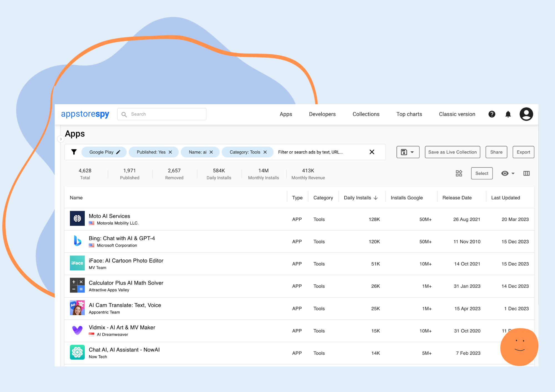Click developer AI Dreamweaver
The width and height of the screenshot is (555, 392).
[112, 335]
